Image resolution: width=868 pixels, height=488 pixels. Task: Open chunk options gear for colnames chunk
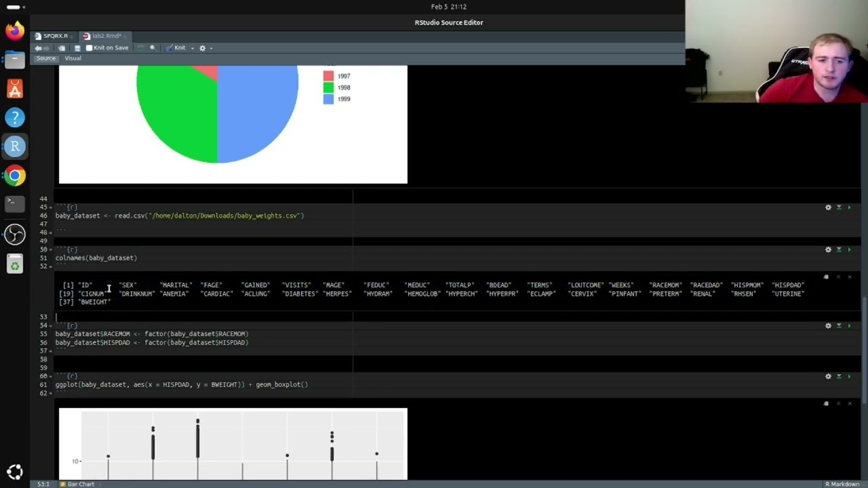828,249
